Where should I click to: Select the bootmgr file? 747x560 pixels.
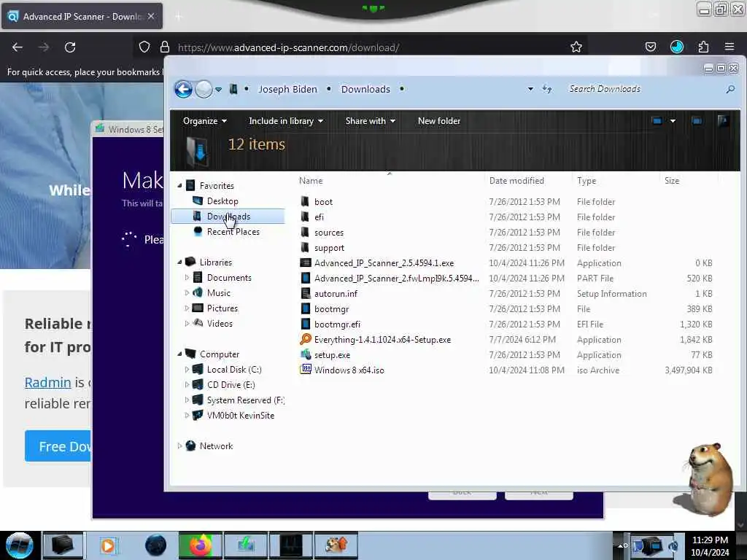(x=332, y=309)
